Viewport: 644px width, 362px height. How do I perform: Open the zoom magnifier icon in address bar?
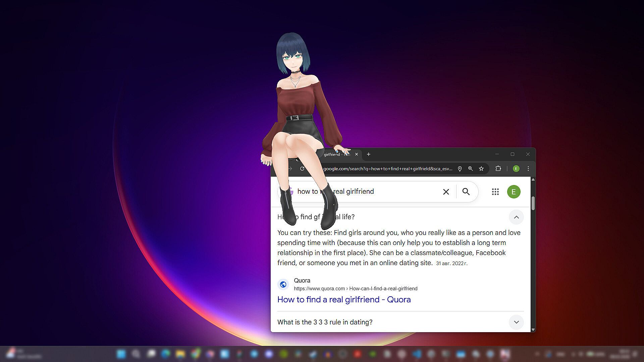(x=470, y=169)
